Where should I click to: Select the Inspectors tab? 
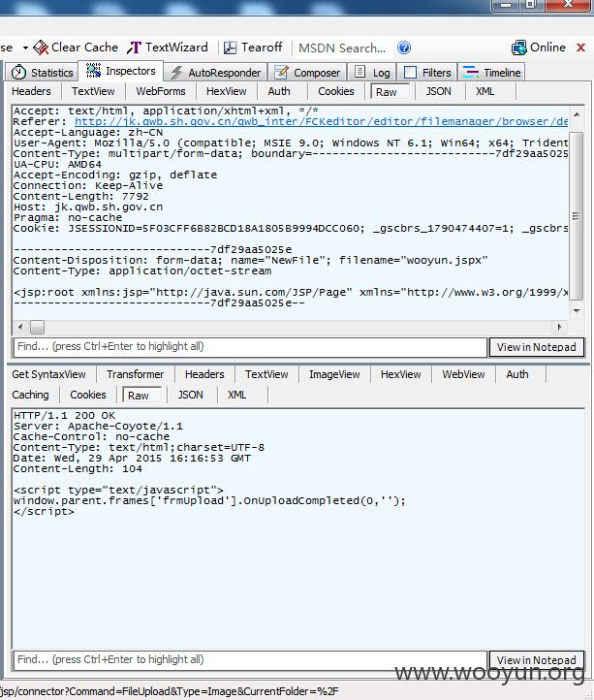click(120, 71)
